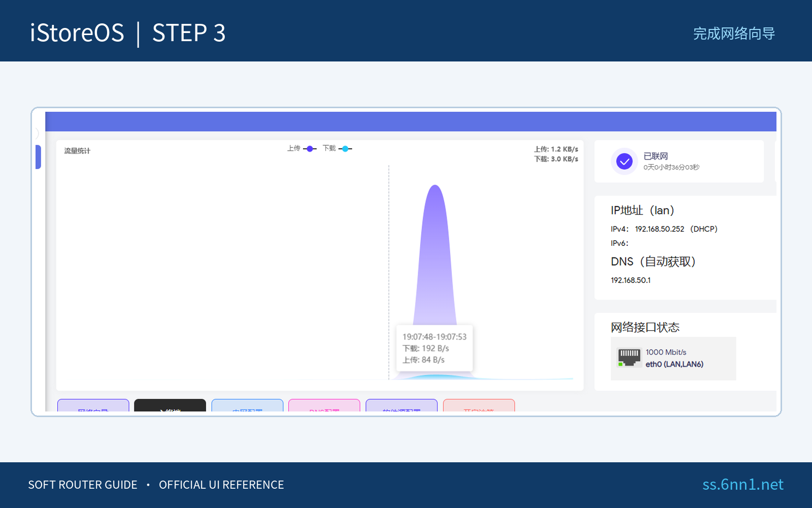Click the iStoreOS slide title
The image size is (812, 508).
[77, 33]
